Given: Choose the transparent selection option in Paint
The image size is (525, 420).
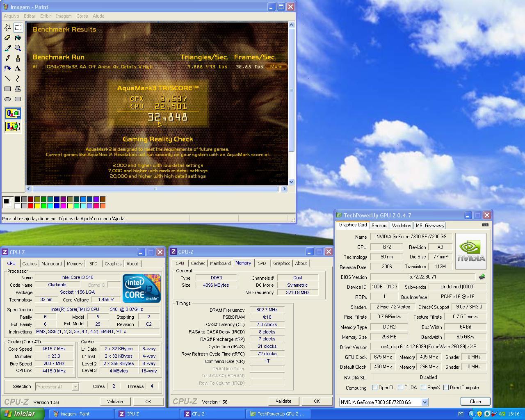Looking at the screenshot, I should point(13,126).
